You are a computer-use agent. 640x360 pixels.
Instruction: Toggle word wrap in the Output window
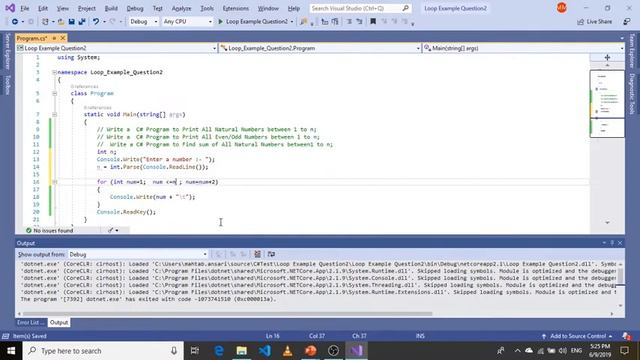coord(271,254)
